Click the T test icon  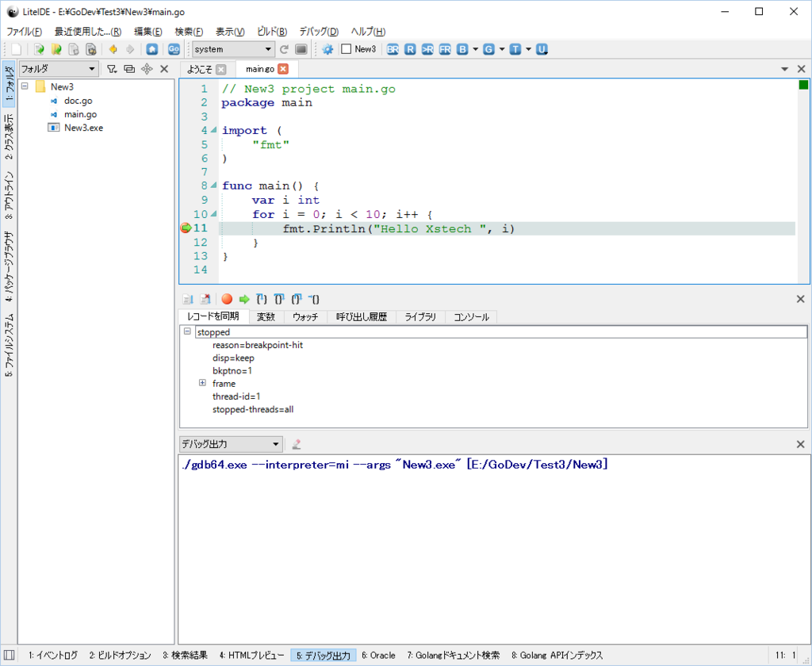tap(515, 49)
